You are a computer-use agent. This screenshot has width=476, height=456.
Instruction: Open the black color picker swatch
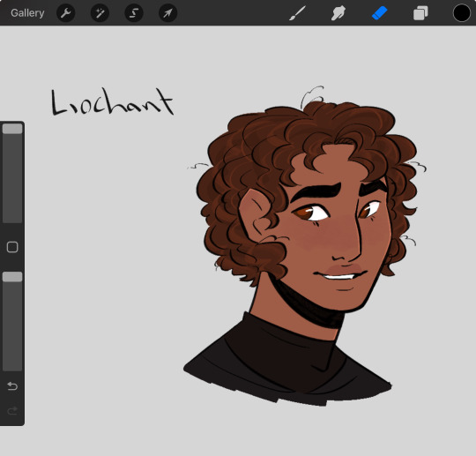pos(461,13)
